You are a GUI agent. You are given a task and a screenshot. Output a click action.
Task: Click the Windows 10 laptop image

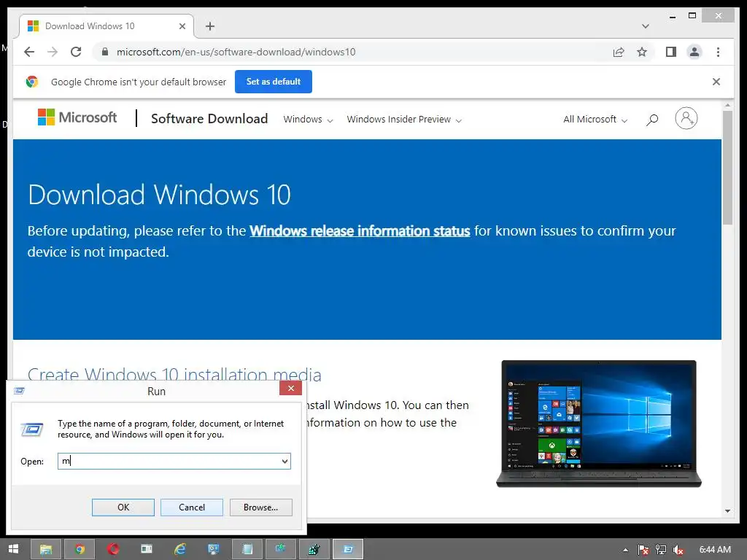[x=599, y=424]
